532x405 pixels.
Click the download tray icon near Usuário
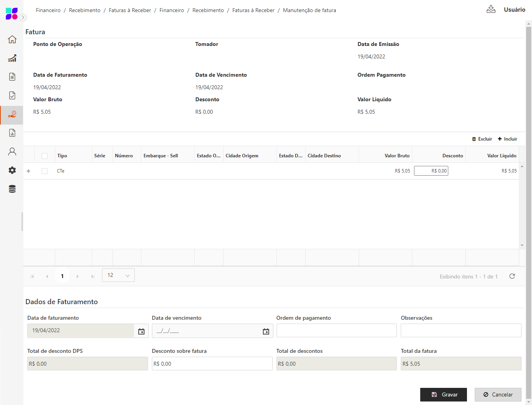click(491, 9)
